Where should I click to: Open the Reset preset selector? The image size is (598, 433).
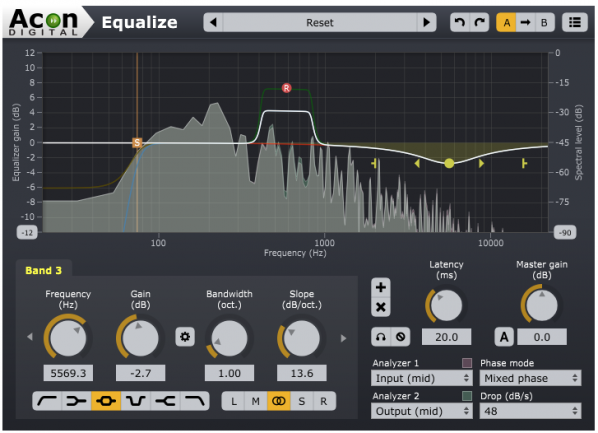(x=320, y=23)
